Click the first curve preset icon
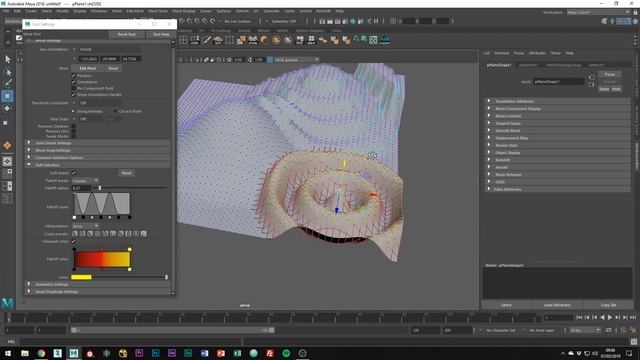Image resolution: width=640 pixels, height=360 pixels. click(x=75, y=234)
